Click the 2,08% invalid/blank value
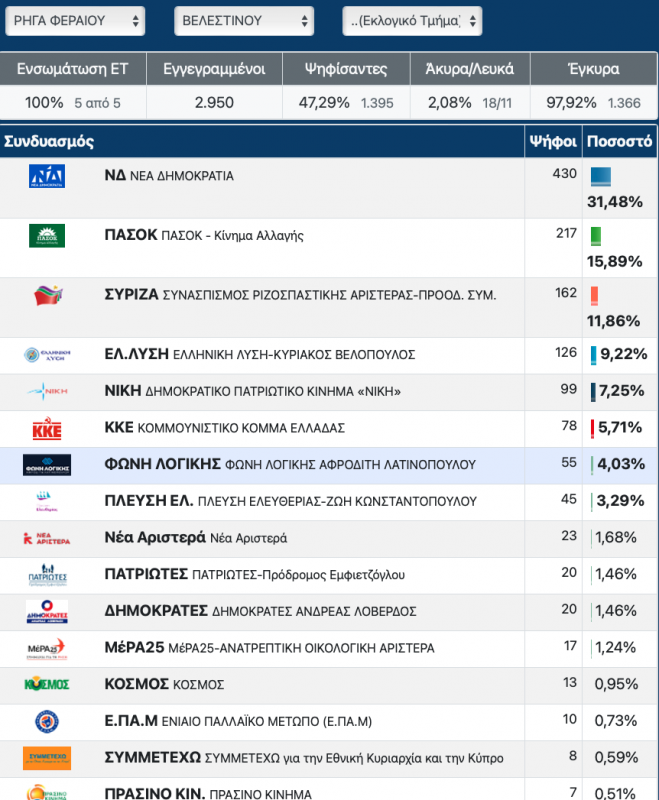Image resolution: width=659 pixels, height=800 pixels. [449, 103]
